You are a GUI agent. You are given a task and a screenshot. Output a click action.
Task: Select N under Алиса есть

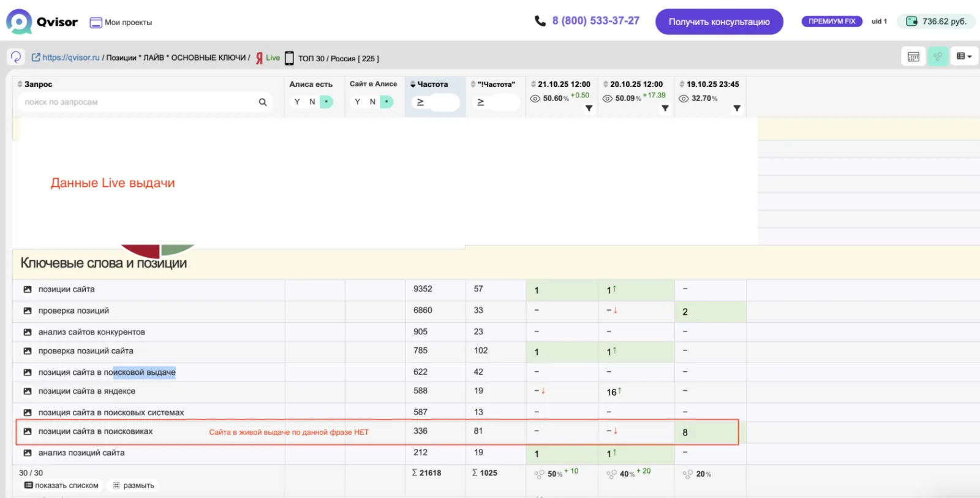pos(312,102)
